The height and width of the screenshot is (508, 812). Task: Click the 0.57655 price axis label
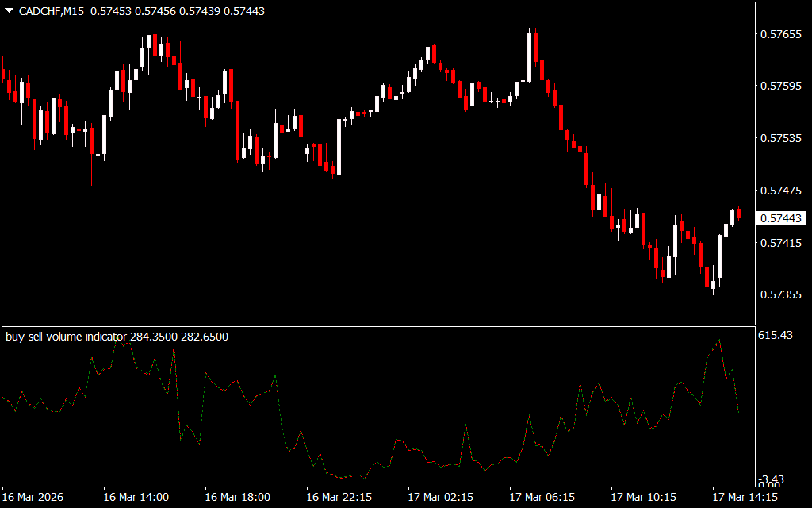tap(780, 35)
